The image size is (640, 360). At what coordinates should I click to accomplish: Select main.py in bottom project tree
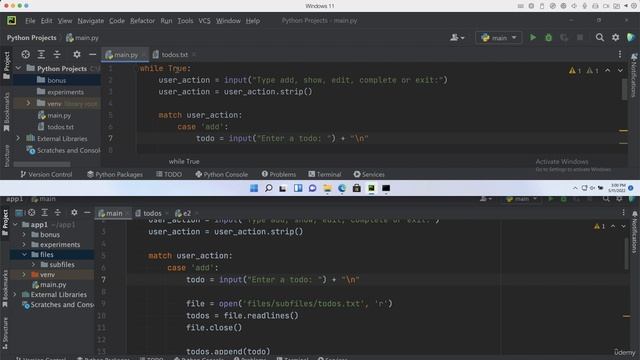coord(49,284)
